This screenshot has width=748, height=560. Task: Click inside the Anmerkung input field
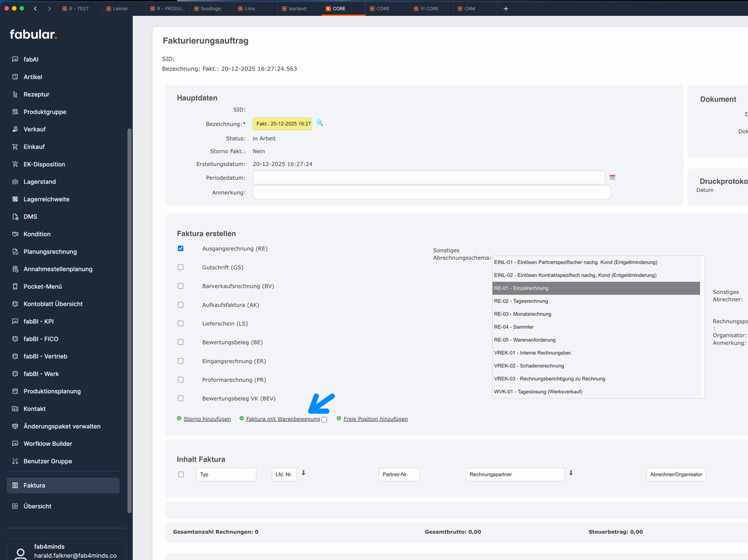click(431, 191)
